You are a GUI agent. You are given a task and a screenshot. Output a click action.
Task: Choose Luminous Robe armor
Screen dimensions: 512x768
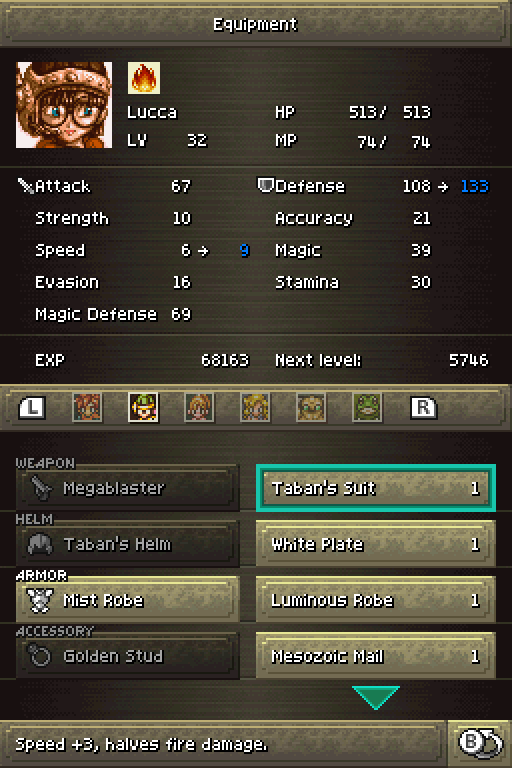click(x=376, y=600)
